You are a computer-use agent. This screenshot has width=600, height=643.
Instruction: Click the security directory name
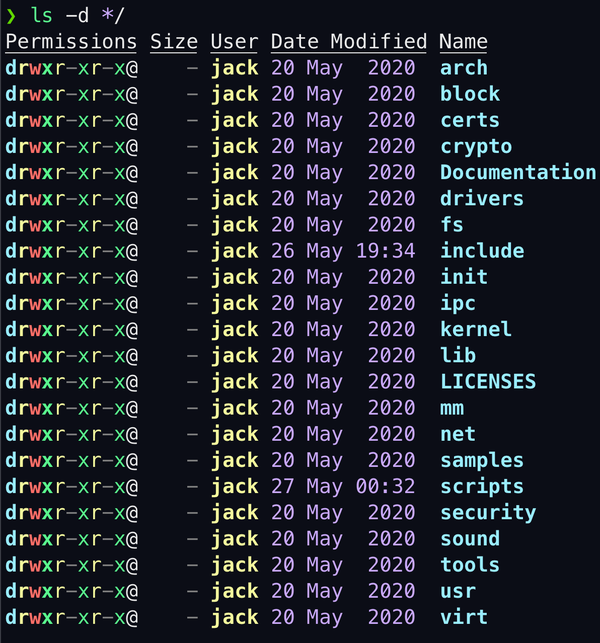[487, 512]
